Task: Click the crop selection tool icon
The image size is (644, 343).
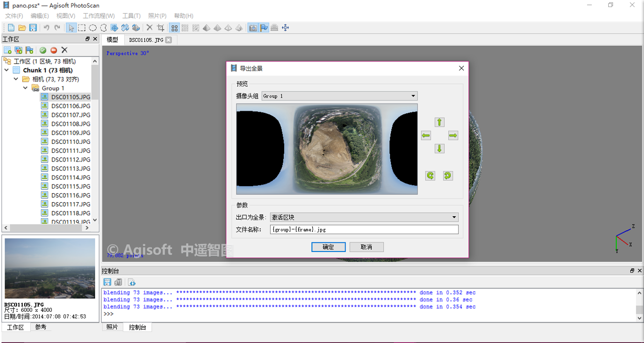Action: (160, 28)
